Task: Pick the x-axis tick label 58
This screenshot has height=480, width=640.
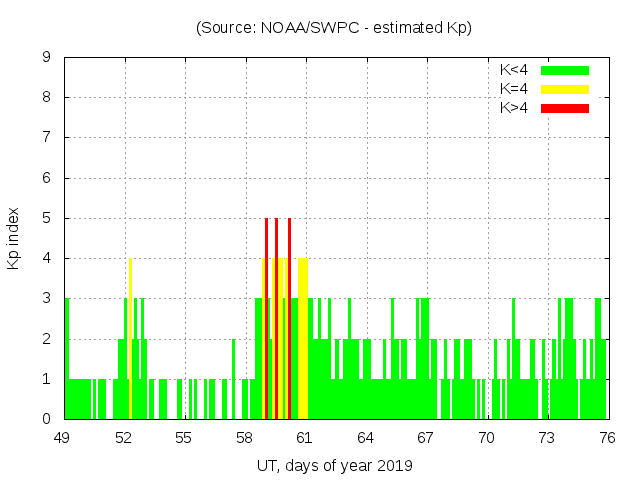Action: (x=245, y=438)
